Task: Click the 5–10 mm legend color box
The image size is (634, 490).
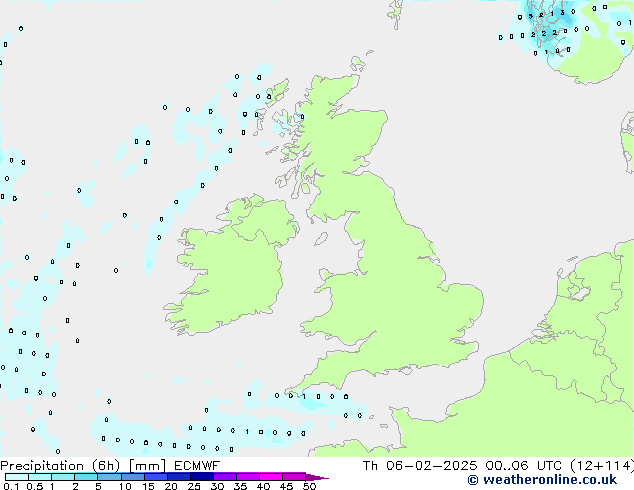Action: click(x=109, y=477)
